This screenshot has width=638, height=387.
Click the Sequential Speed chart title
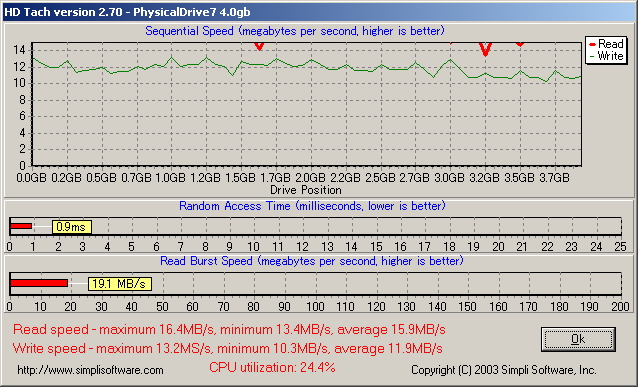[295, 31]
